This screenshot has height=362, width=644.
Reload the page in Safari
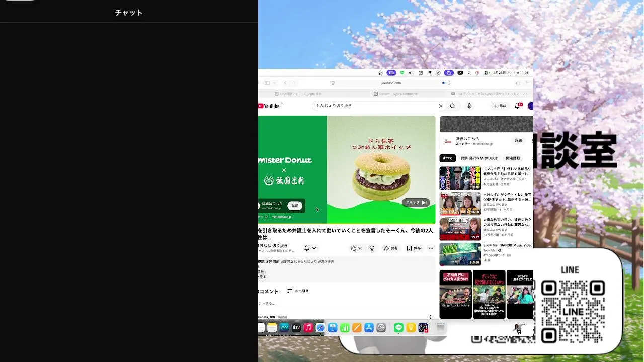449,83
